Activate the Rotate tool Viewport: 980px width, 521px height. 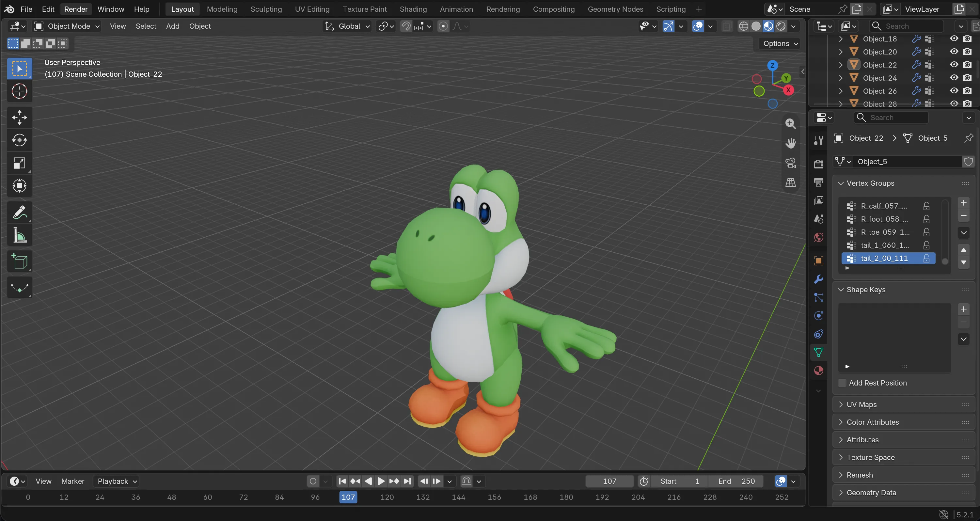tap(19, 140)
